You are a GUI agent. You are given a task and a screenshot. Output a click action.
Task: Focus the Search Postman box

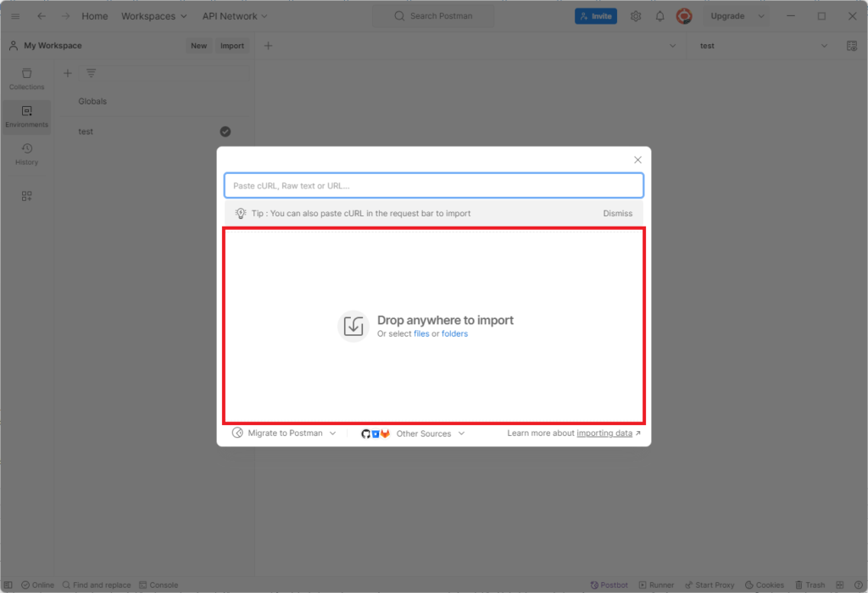(433, 16)
